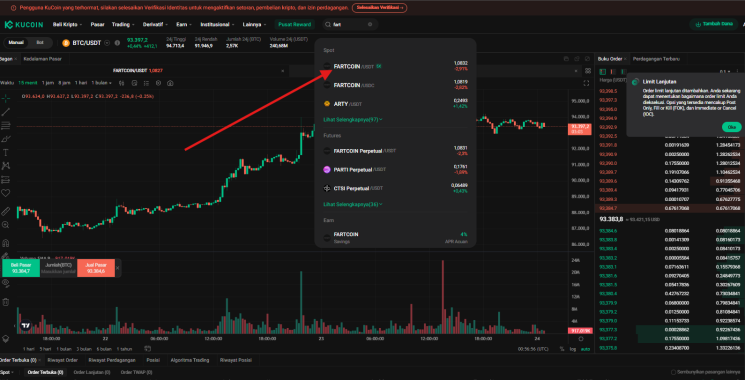The height and width of the screenshot is (380, 745).
Task: Click the zoom-in magnifier tool
Action: [6, 225]
